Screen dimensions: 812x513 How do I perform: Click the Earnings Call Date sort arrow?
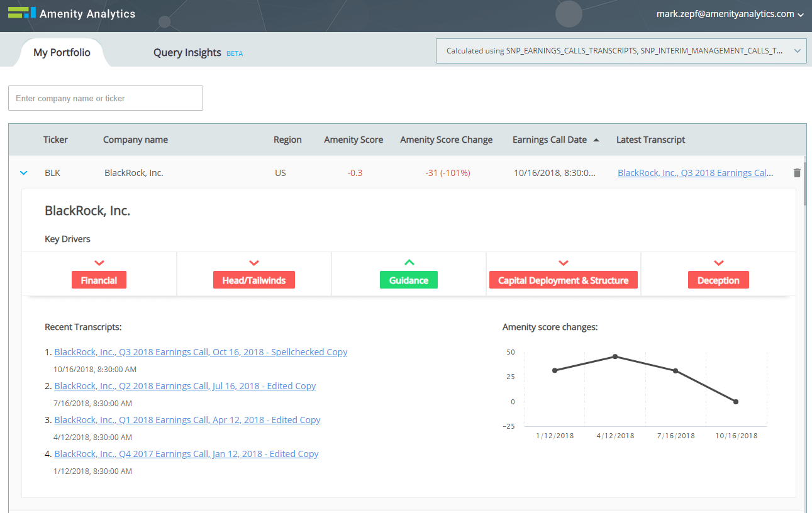596,140
